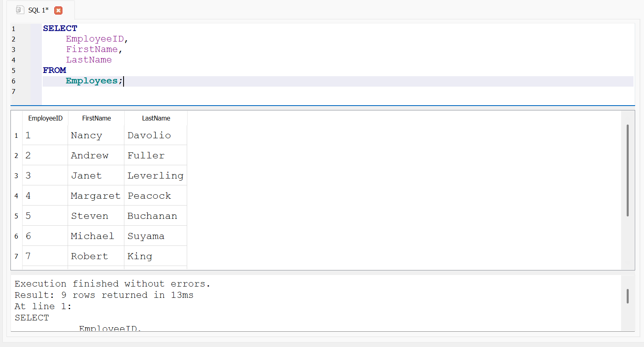Select the SQL 1* tab
Viewport: 644px width, 347px height.
pyautogui.click(x=38, y=10)
